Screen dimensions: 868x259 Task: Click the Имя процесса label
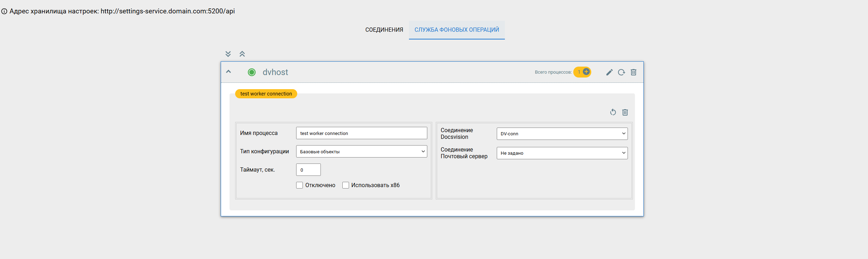[259, 133]
